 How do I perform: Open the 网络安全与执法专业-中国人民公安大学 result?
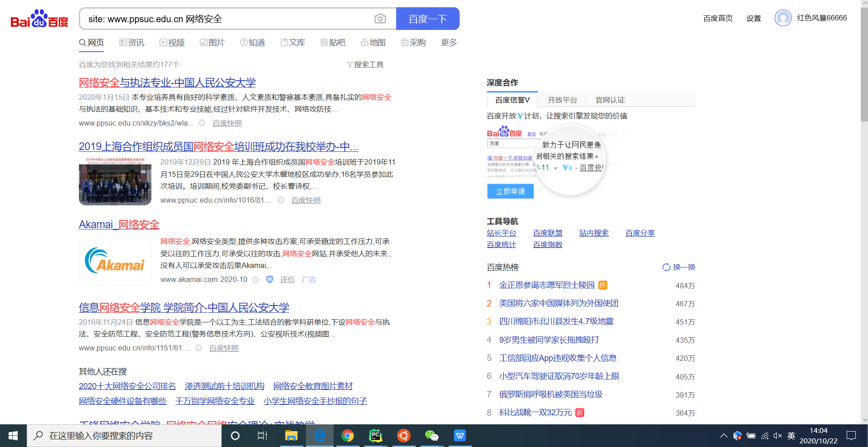pos(167,83)
